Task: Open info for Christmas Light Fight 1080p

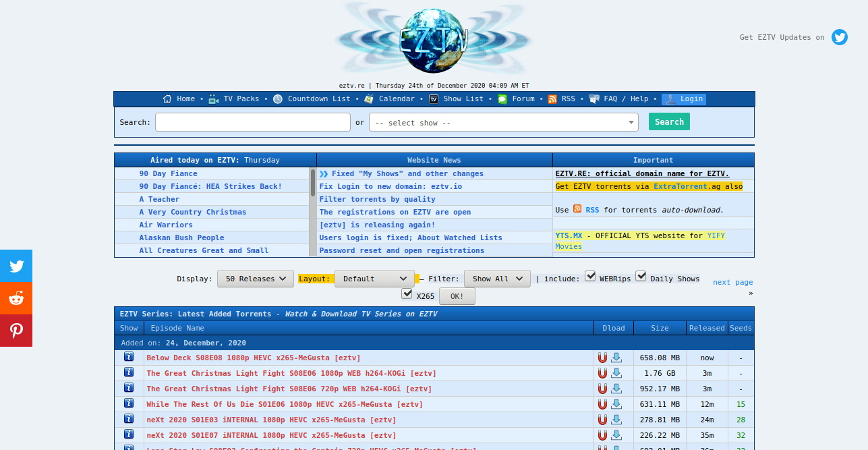Action: click(129, 372)
